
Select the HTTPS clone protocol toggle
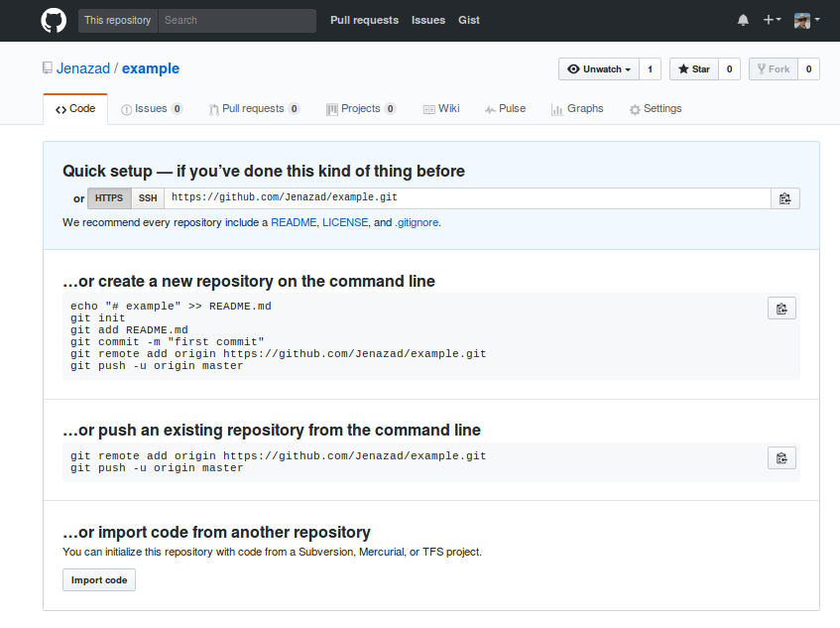click(x=109, y=198)
